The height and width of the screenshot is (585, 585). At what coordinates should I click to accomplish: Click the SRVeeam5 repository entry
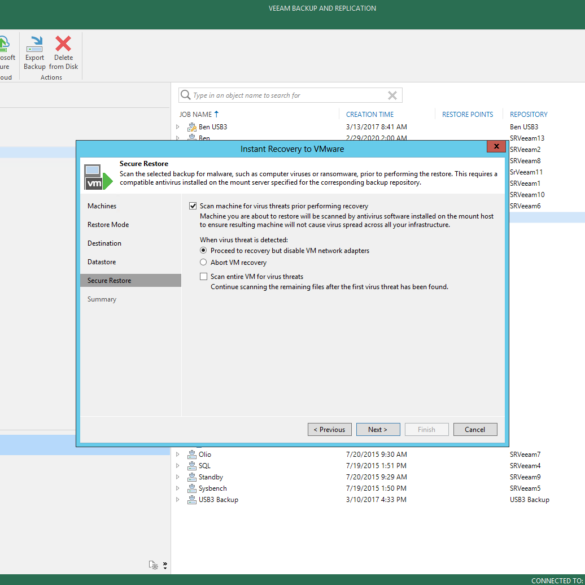525,488
